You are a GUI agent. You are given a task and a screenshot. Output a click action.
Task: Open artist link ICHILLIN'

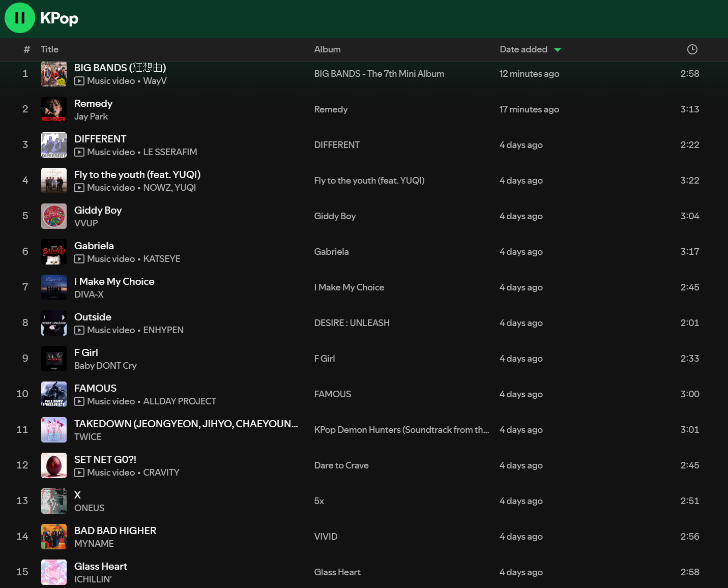pos(93,579)
